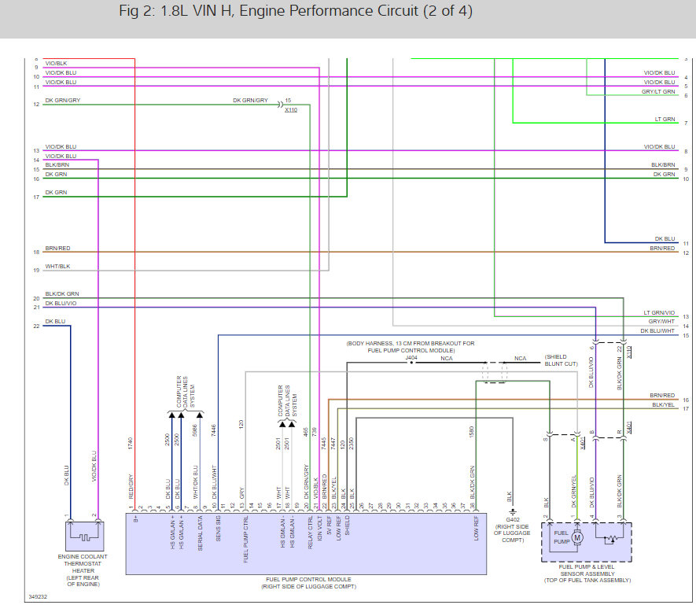Click the LOW REF label at pin 38
Screen dimensions: 696x616
pyautogui.click(x=477, y=528)
